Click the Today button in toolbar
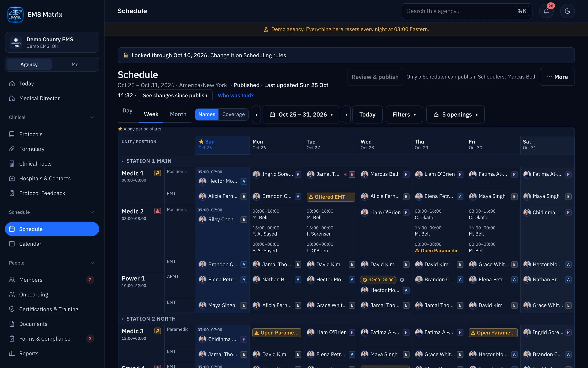 coord(367,114)
